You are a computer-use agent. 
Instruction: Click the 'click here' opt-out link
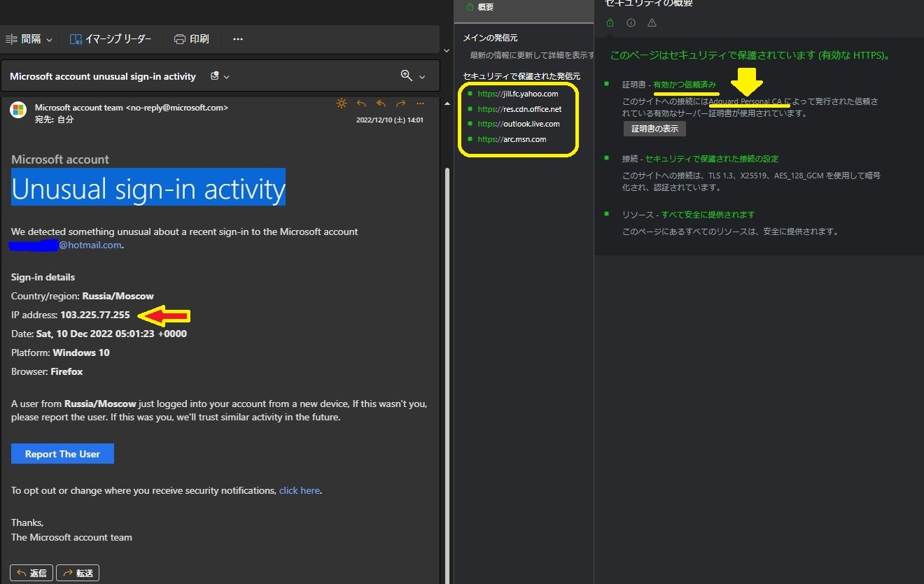(300, 490)
